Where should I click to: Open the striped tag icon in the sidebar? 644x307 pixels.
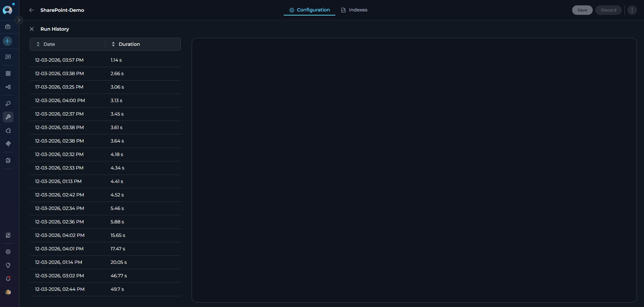(8, 144)
